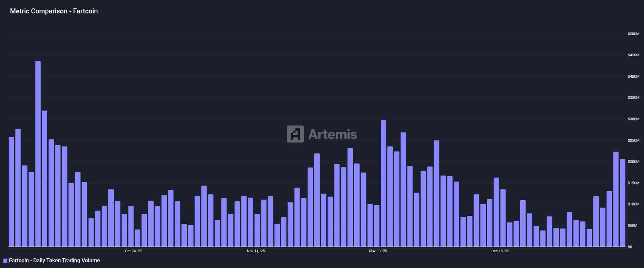Toggle the Fartcoin Daily Token Trading Volume legend label

pos(54,261)
